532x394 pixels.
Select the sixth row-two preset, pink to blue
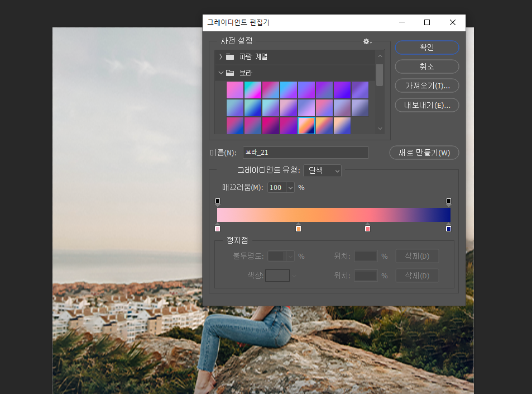tap(324, 108)
